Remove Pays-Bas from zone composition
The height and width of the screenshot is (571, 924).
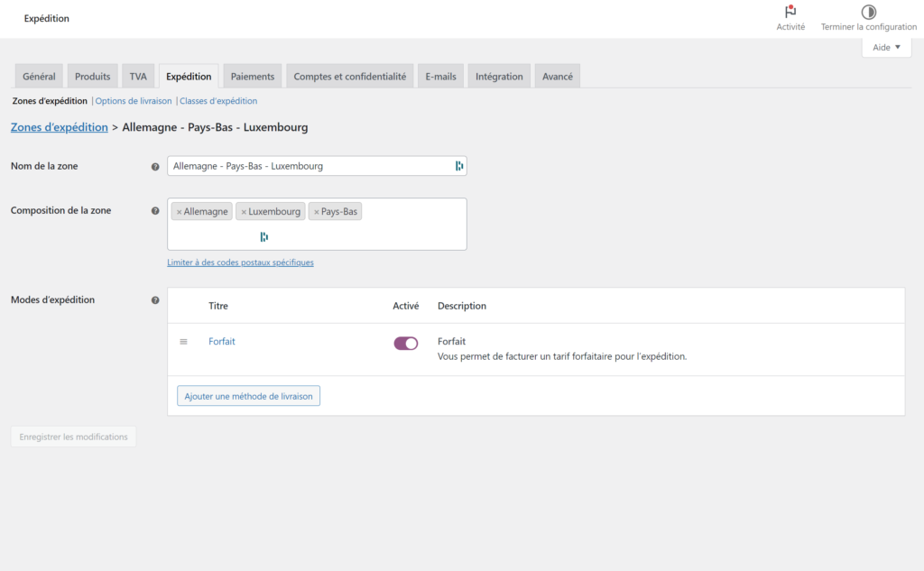click(x=317, y=212)
